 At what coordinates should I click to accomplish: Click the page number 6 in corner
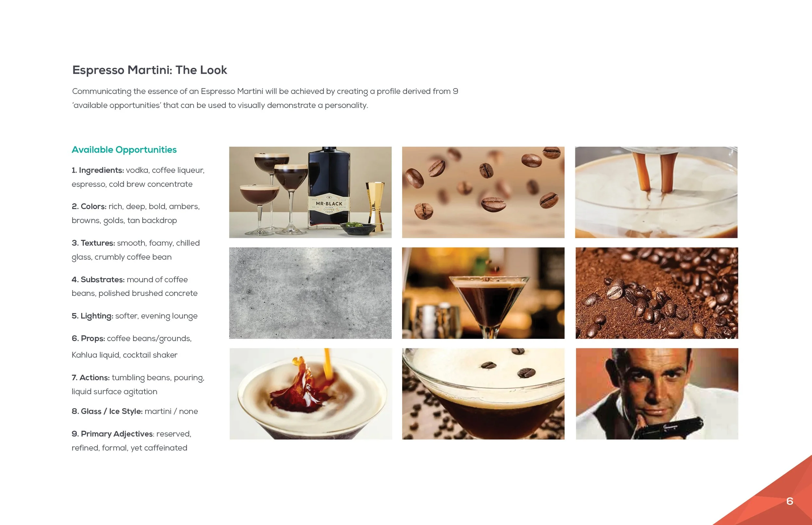click(x=790, y=501)
